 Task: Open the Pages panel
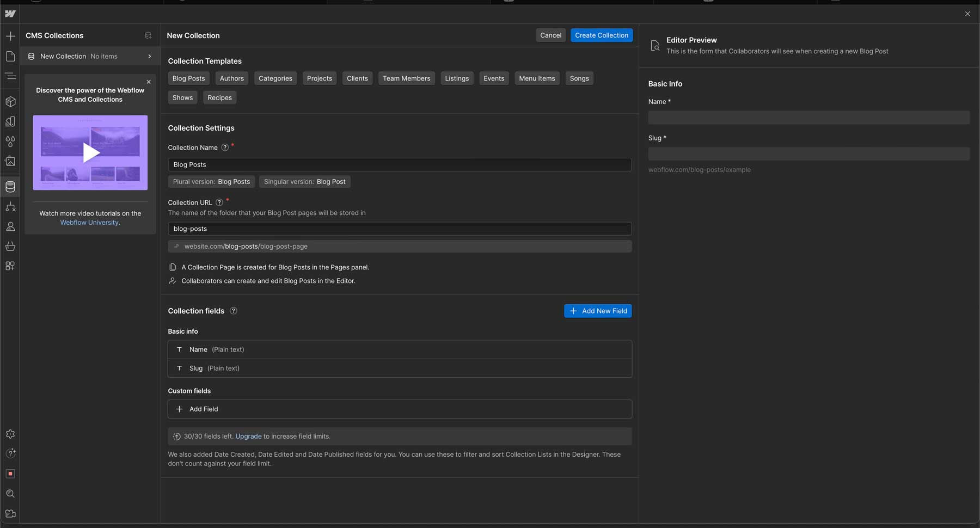click(x=10, y=56)
